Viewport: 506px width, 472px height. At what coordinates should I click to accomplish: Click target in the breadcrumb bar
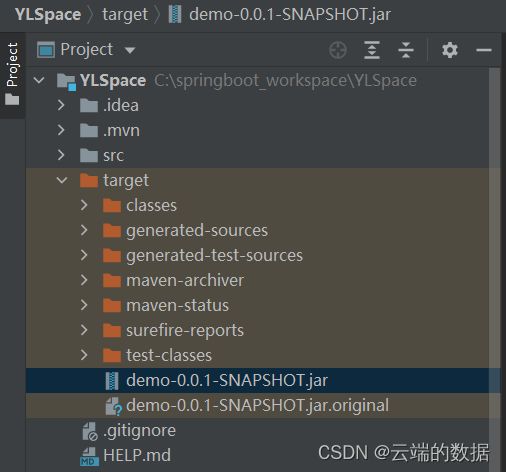point(125,15)
